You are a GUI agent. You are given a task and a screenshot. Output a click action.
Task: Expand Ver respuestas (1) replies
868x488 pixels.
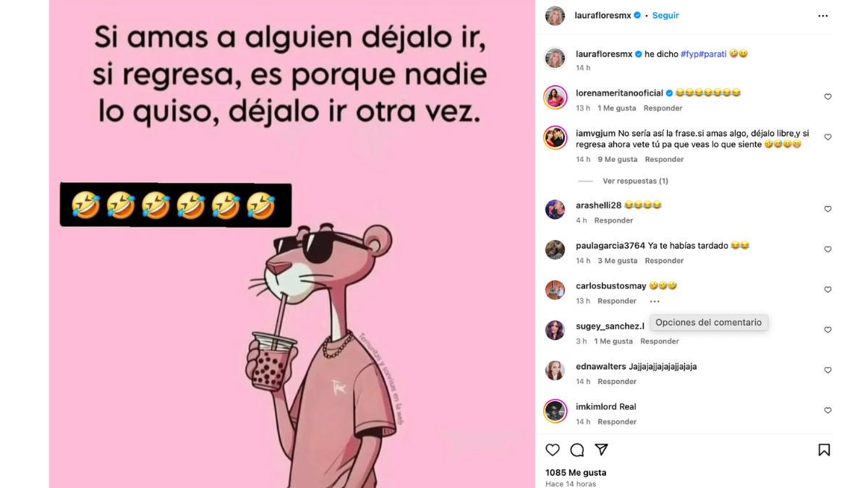[635, 181]
